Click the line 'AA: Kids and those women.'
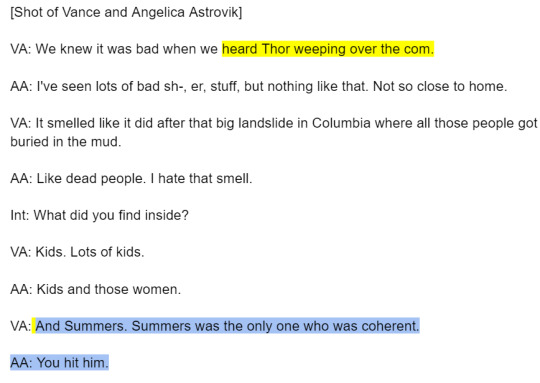 pos(96,289)
